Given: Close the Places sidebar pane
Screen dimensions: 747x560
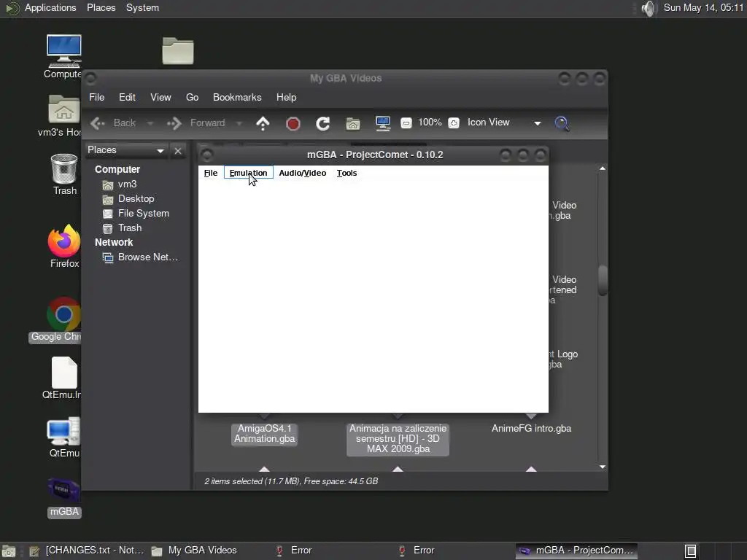Looking at the screenshot, I should pyautogui.click(x=178, y=151).
